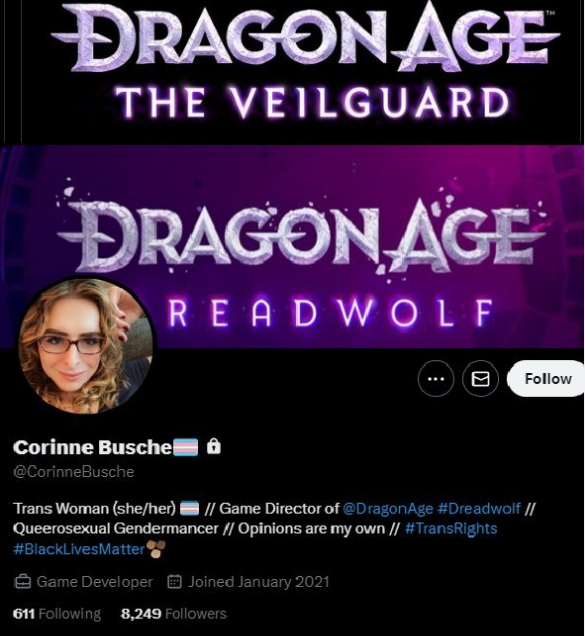Open the Dragon Age Dreadwolf banner image
Image resolution: width=585 pixels, height=636 pixels.
[x=292, y=247]
